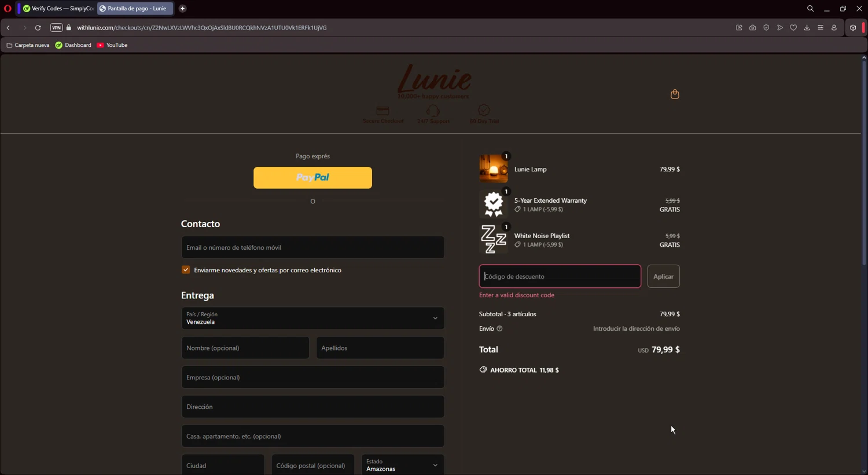Focus the Empresa (opcional) field

click(312, 377)
